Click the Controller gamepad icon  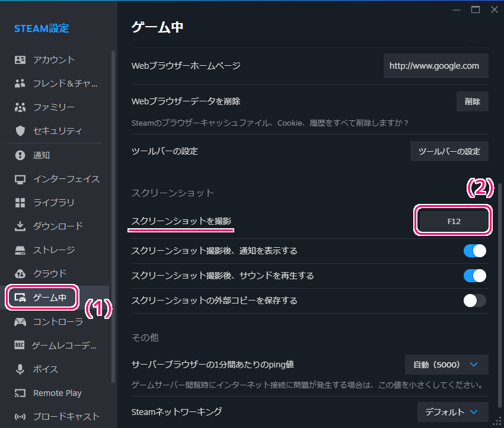pos(20,322)
